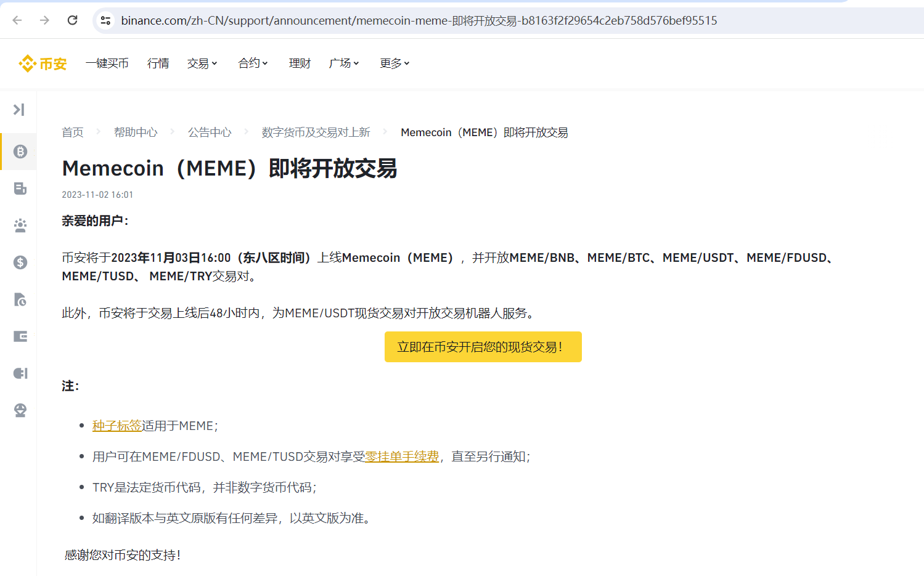Open the 种子标签 link
924x576 pixels.
click(117, 426)
